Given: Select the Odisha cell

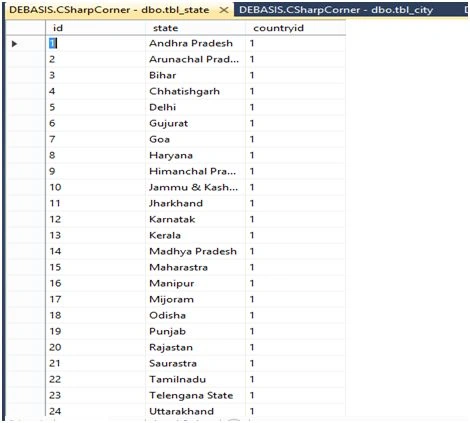Looking at the screenshot, I should (x=195, y=315).
